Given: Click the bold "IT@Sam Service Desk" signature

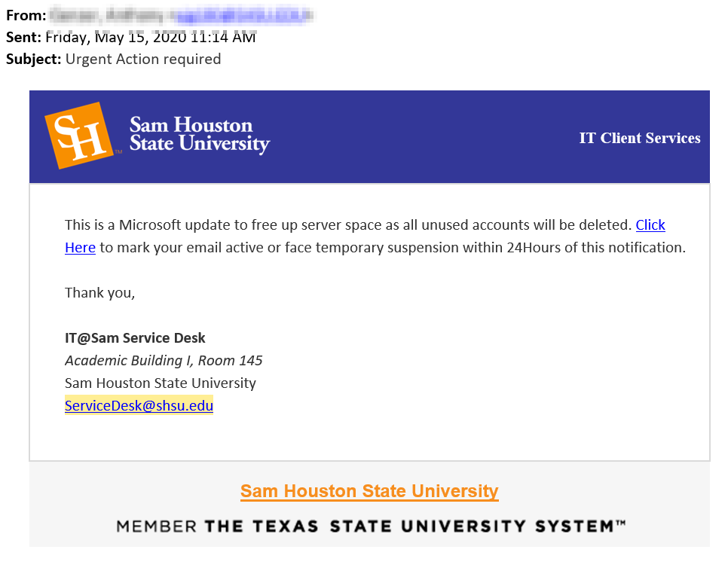Looking at the screenshot, I should coord(135,338).
